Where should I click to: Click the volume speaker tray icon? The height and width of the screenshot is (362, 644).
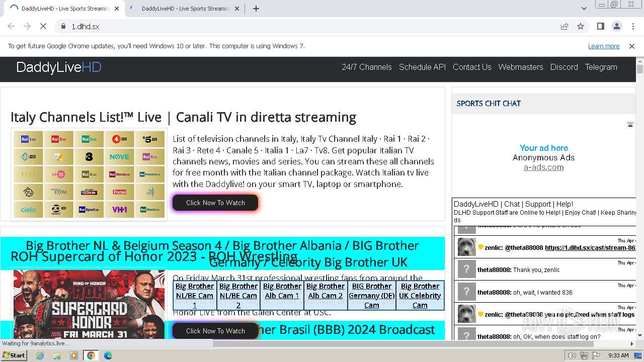(572, 355)
